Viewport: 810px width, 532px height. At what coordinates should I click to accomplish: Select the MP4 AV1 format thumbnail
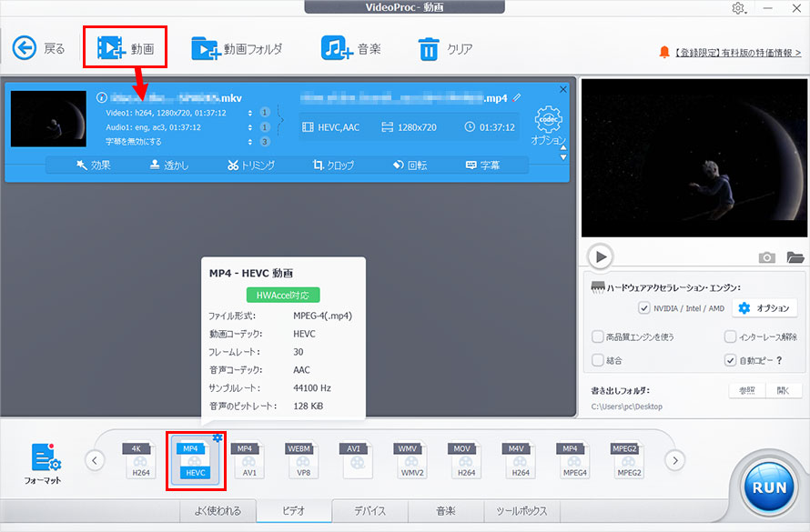pyautogui.click(x=248, y=459)
